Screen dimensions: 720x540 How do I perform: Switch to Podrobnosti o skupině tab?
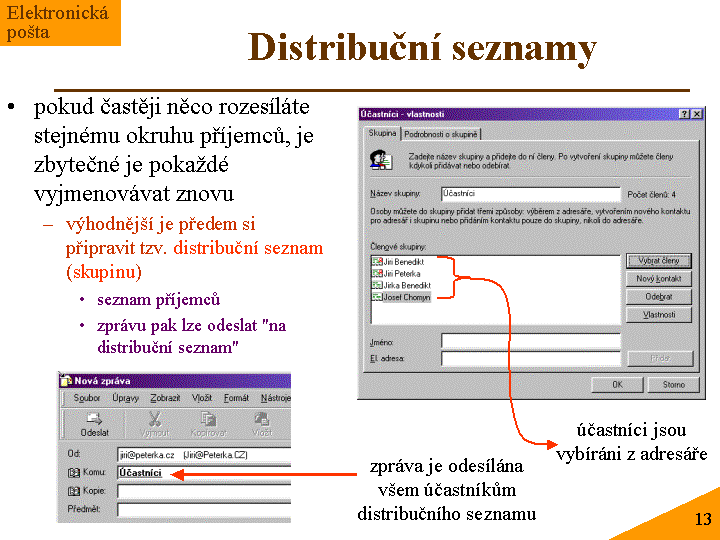tap(442, 134)
